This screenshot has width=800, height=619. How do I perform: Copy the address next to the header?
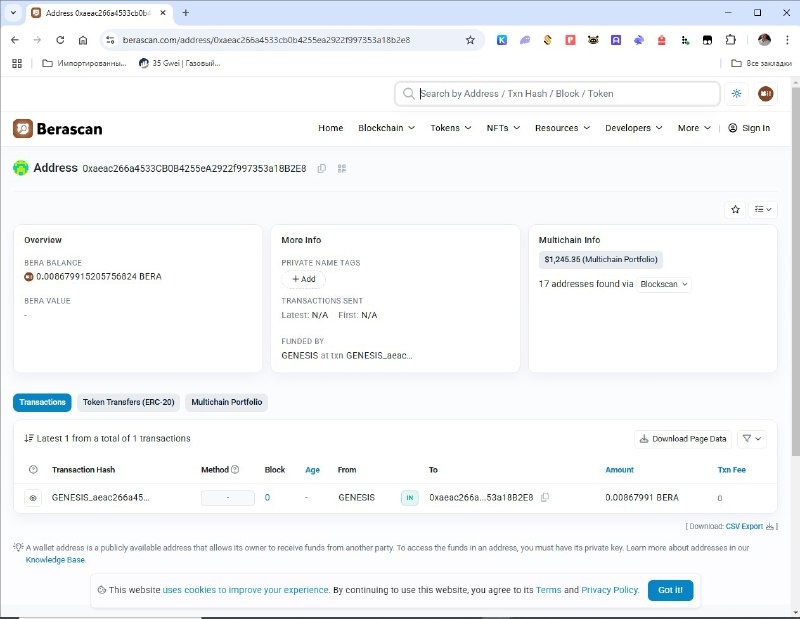click(321, 168)
